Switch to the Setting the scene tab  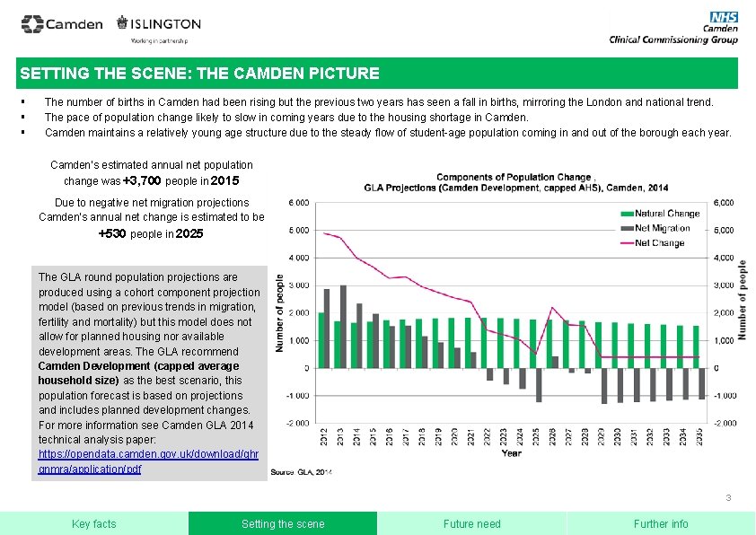pyautogui.click(x=283, y=523)
